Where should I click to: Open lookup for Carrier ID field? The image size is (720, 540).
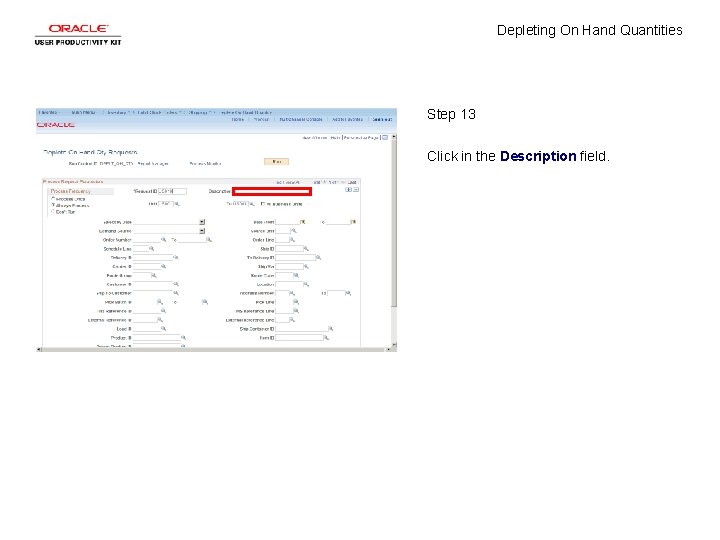[x=163, y=266]
